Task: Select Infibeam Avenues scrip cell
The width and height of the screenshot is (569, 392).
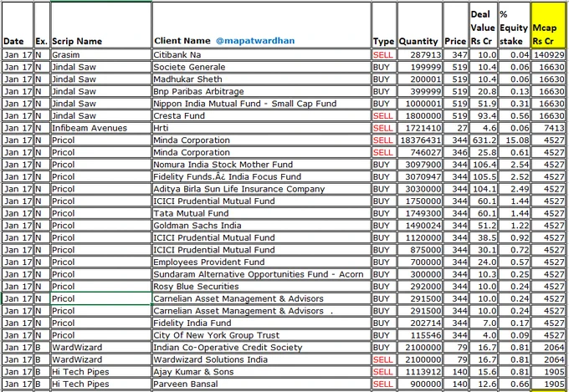Action: tap(101, 128)
